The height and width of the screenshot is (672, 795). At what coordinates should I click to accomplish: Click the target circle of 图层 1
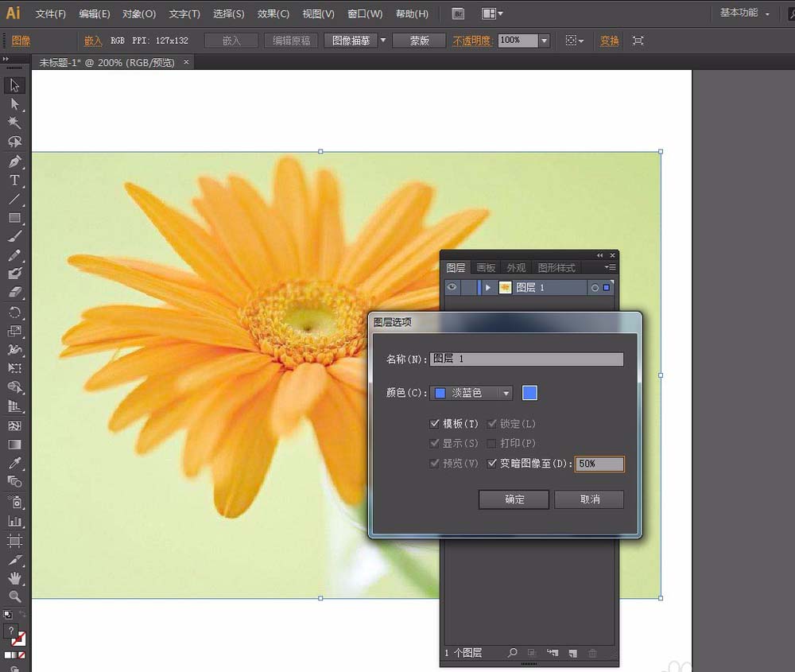click(x=595, y=288)
